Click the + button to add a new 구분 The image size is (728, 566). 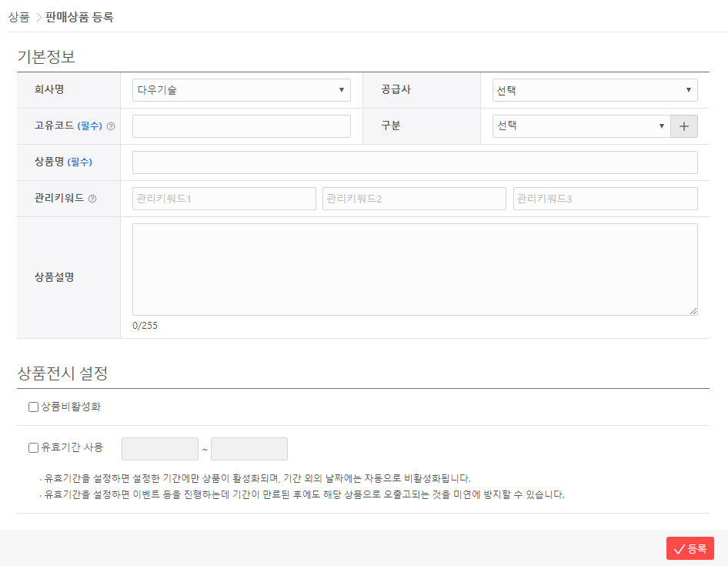click(684, 126)
